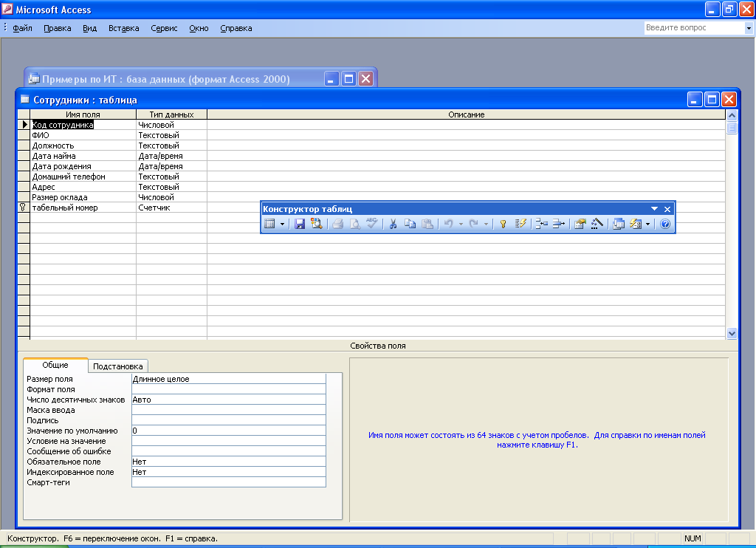Click the Размер поля value Длинное целое

(x=229, y=379)
